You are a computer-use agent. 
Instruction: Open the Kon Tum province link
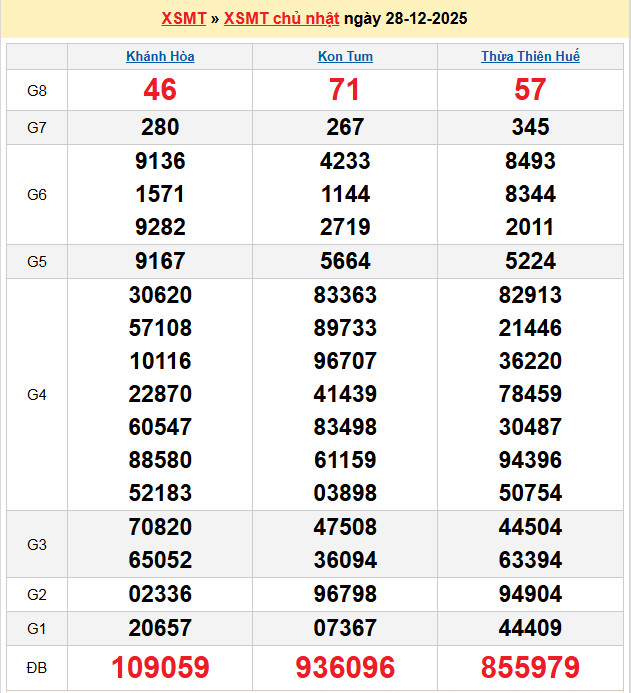(x=345, y=56)
